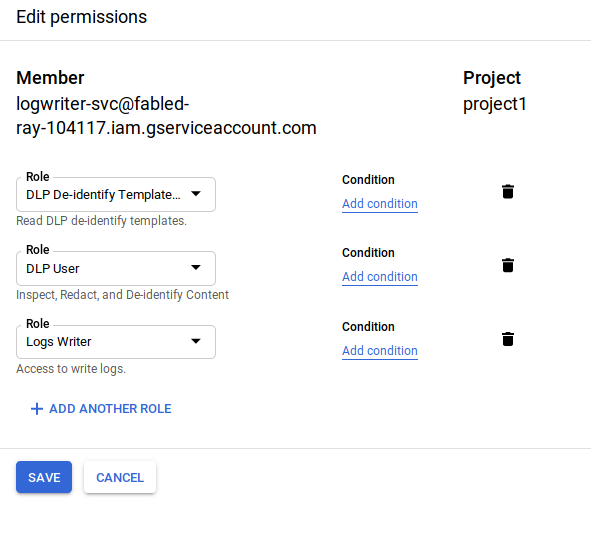Click the logwriter-svc member email address

point(166,116)
